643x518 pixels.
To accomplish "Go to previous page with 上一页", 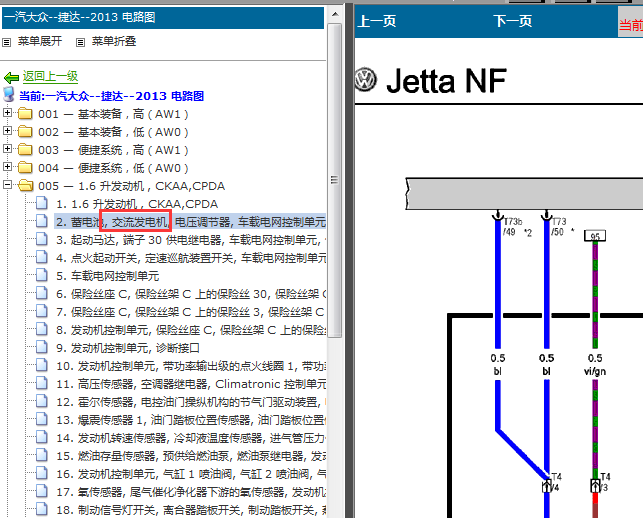I will click(376, 21).
